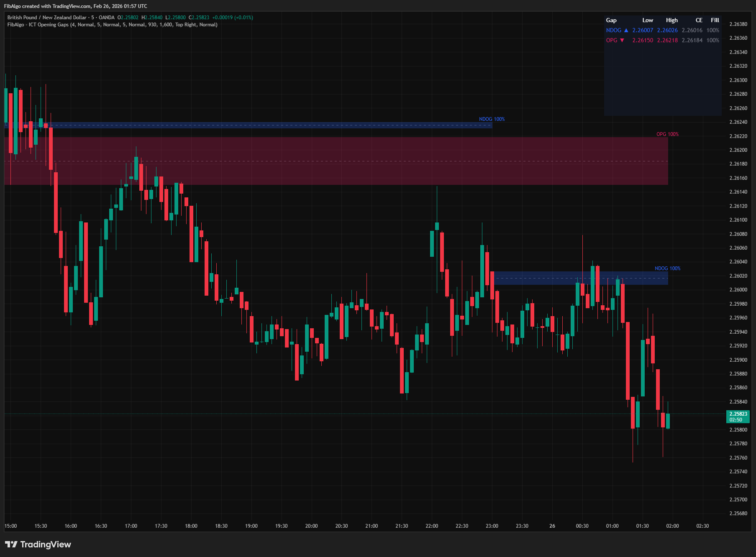Viewport: 756px width, 557px height.
Task: Click the NDOG up-triangle icon in gap table
Action: (x=626, y=30)
